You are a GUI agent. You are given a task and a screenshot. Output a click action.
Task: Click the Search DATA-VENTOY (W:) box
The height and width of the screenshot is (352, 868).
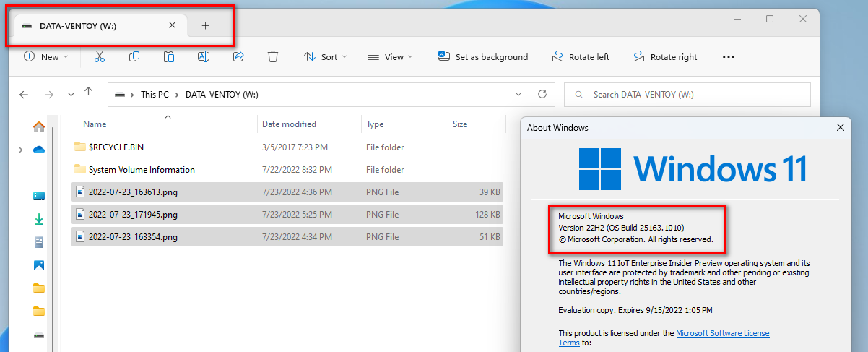[x=687, y=95]
